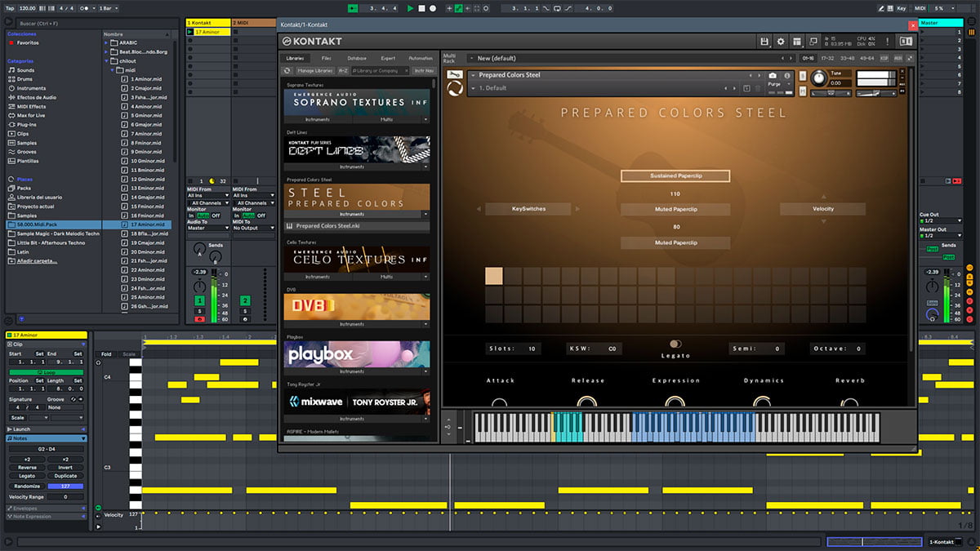The image size is (980, 551).
Task: Refresh the Kontakt library list
Action: click(x=287, y=71)
